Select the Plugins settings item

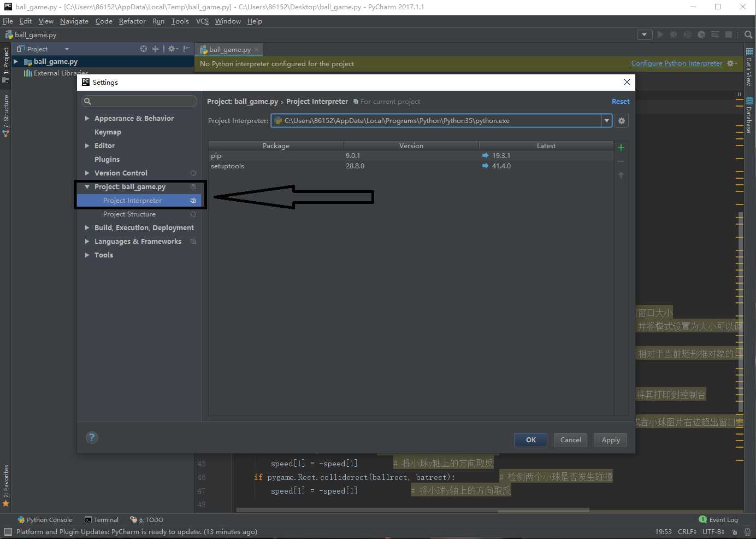[107, 160]
